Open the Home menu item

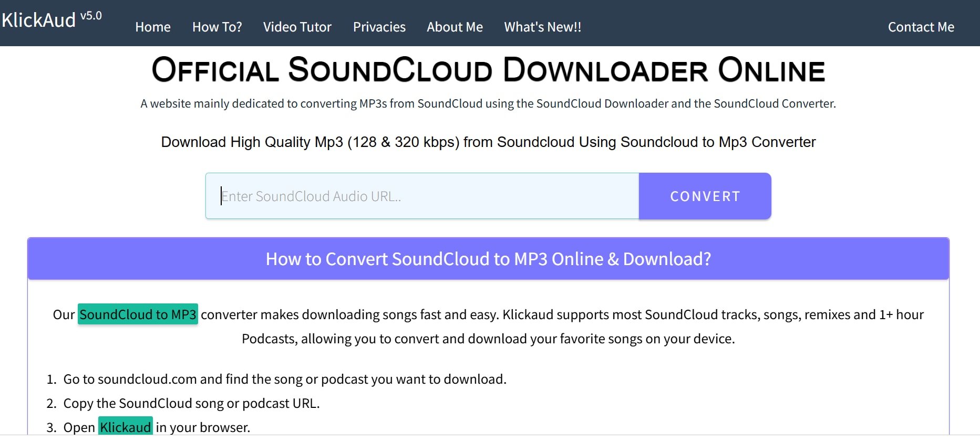(x=153, y=27)
